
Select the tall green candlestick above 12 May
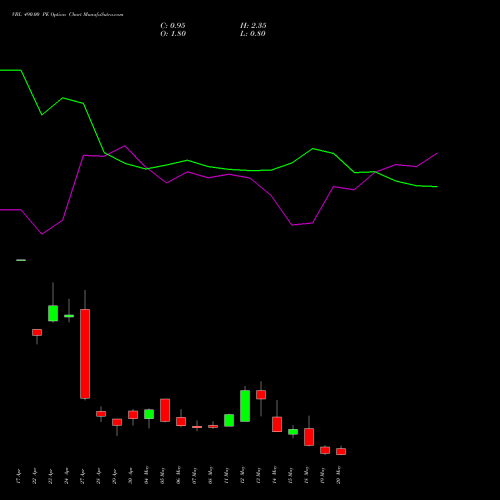(245, 406)
